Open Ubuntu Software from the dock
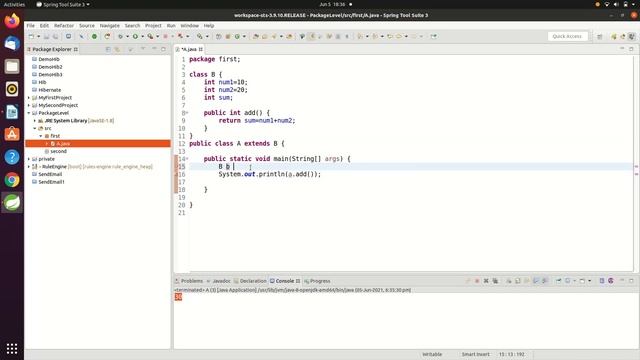 click(12, 134)
